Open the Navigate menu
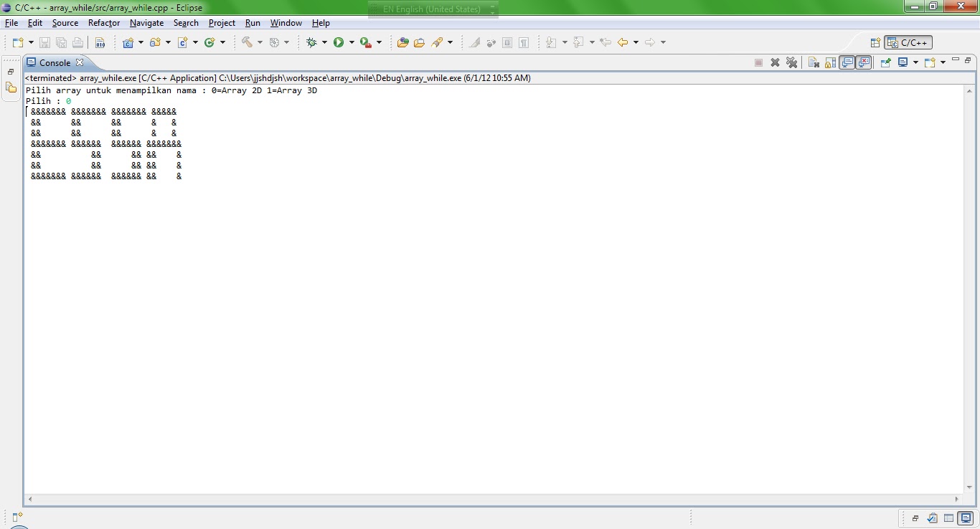 click(146, 23)
